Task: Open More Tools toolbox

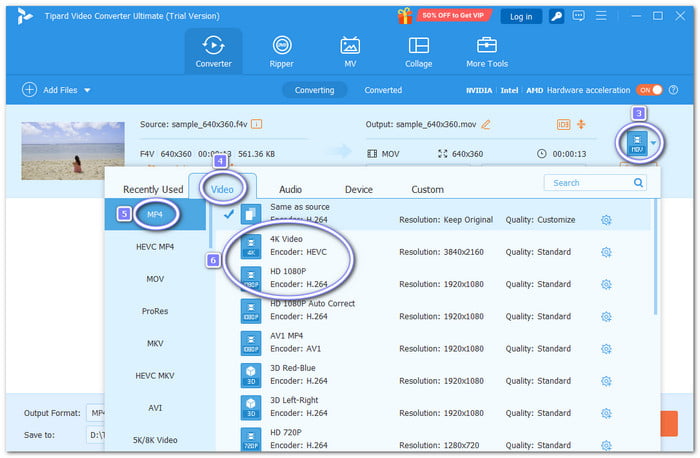Action: tap(487, 51)
